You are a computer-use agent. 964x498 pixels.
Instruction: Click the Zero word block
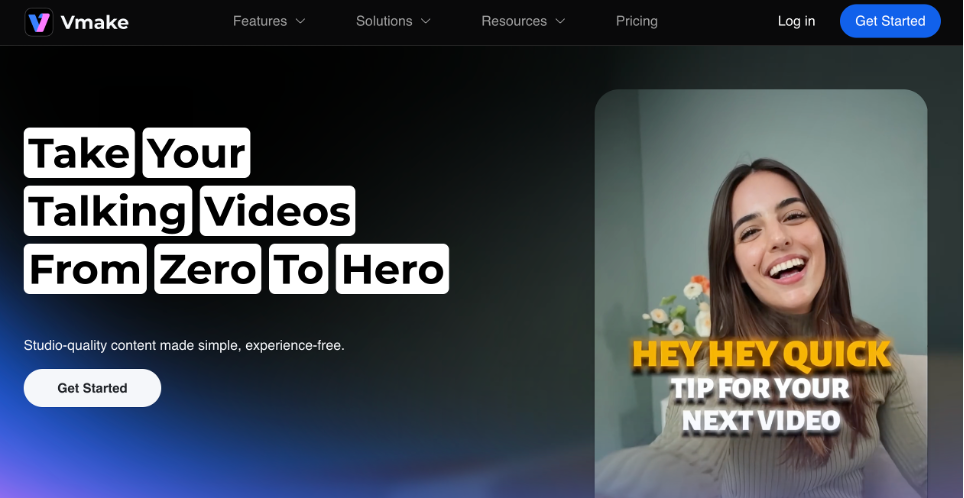208,269
